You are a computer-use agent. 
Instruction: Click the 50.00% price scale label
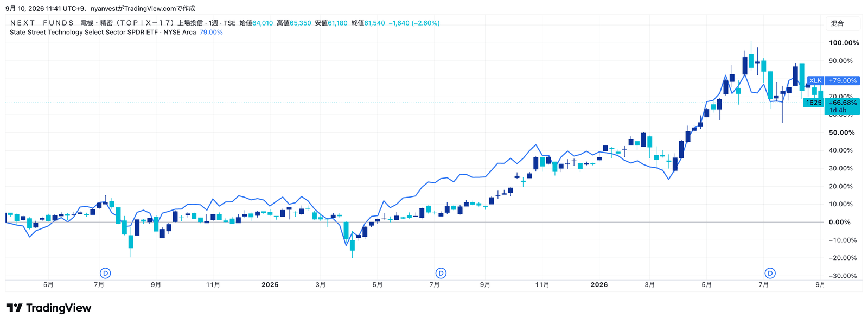[x=841, y=132]
